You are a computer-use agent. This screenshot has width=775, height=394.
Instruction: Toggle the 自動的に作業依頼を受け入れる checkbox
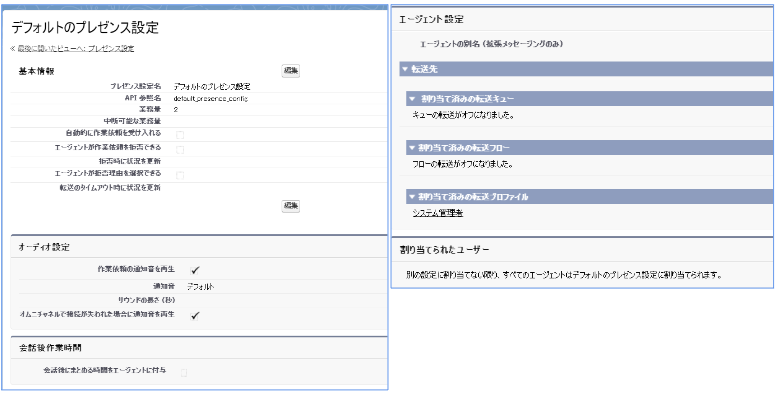click(180, 134)
